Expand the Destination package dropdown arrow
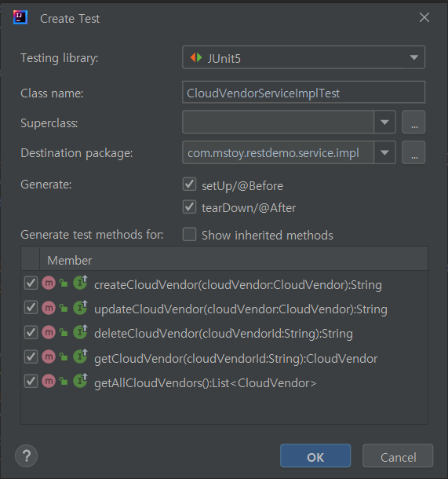 384,152
